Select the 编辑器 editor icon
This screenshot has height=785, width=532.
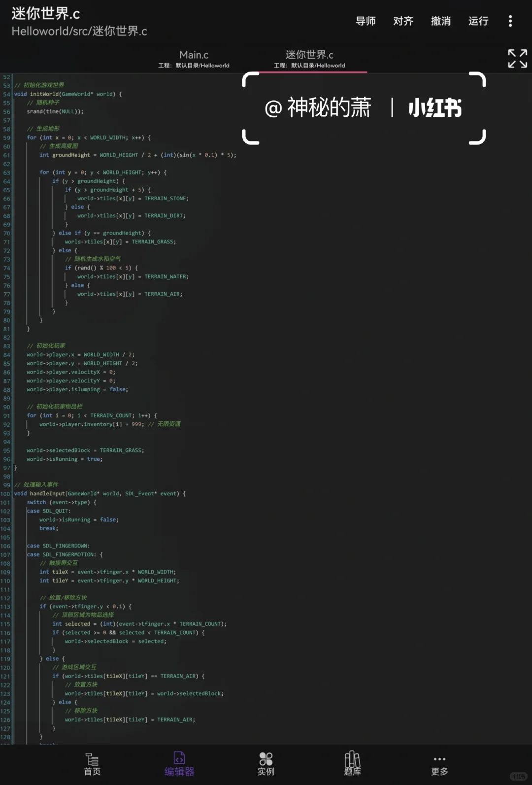coord(179,764)
